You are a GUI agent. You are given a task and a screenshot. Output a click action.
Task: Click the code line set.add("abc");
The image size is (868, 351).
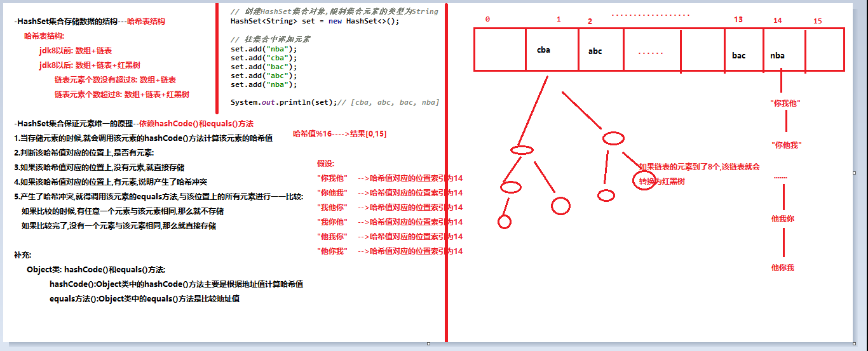tap(264, 76)
